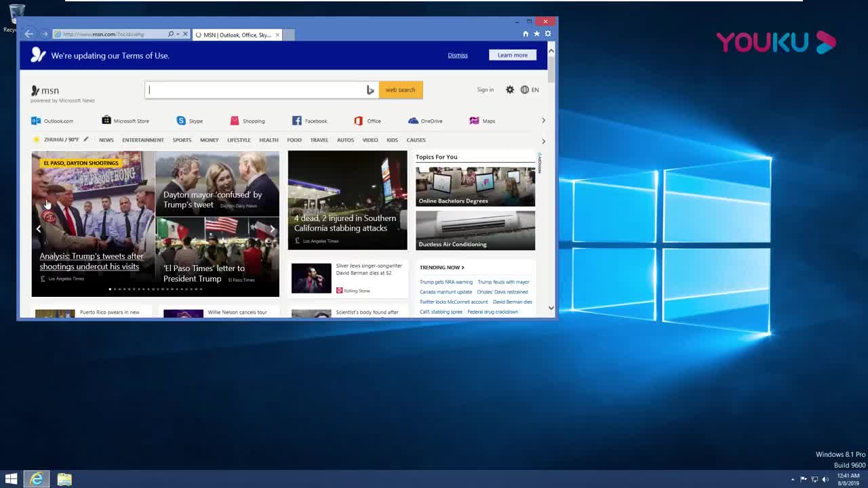Open Outlook.com shortcut
This screenshot has height=488, width=868.
pyautogui.click(x=52, y=121)
